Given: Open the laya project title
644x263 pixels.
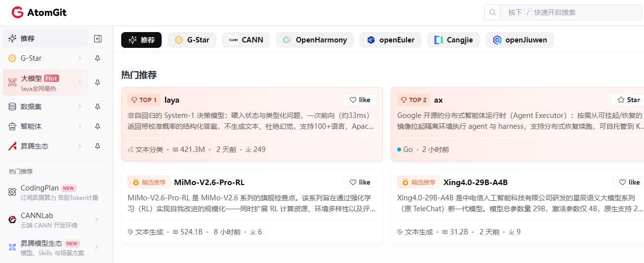Looking at the screenshot, I should click(172, 100).
